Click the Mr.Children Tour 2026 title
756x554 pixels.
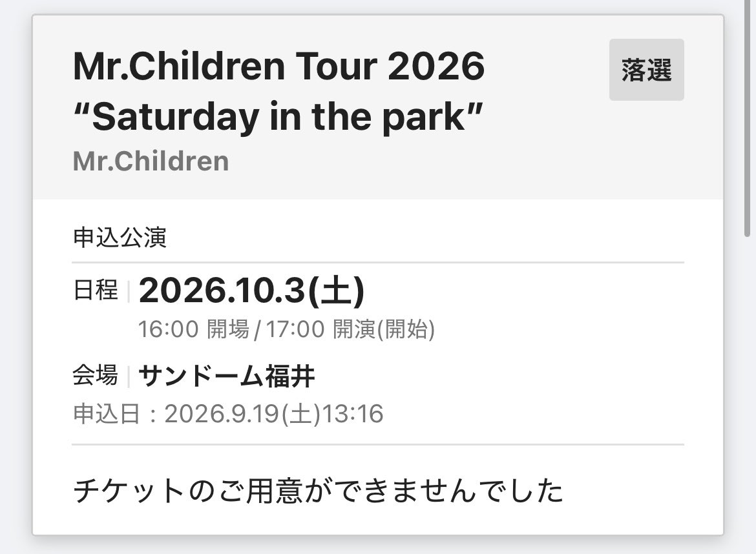click(x=278, y=66)
